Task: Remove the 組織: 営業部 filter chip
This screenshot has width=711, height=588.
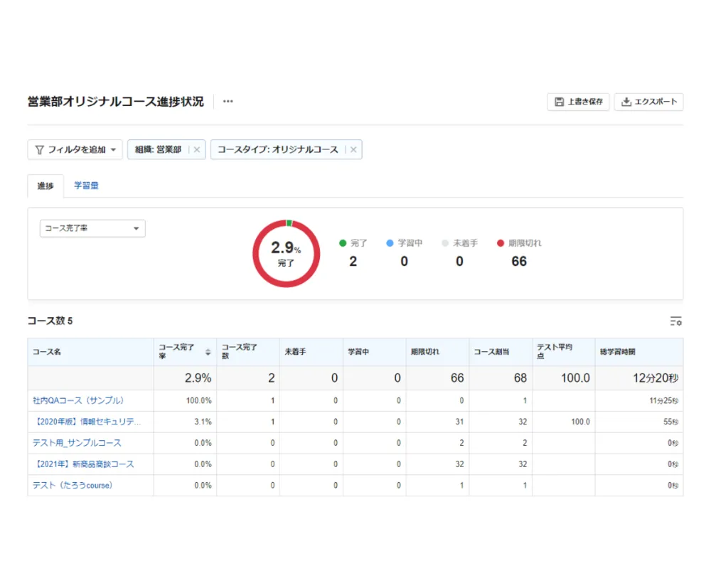Action: point(197,150)
